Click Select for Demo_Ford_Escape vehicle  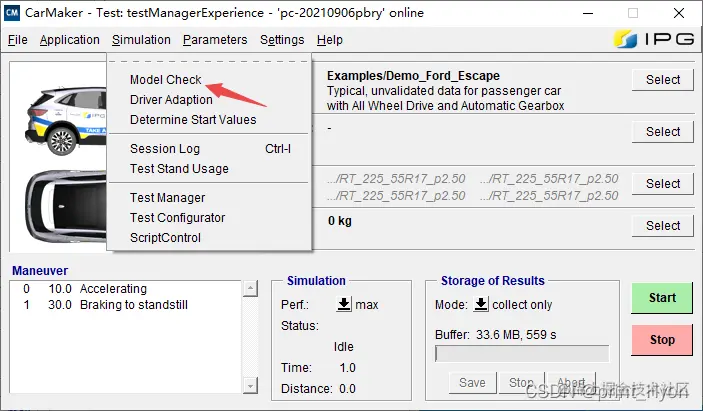pyautogui.click(x=663, y=80)
